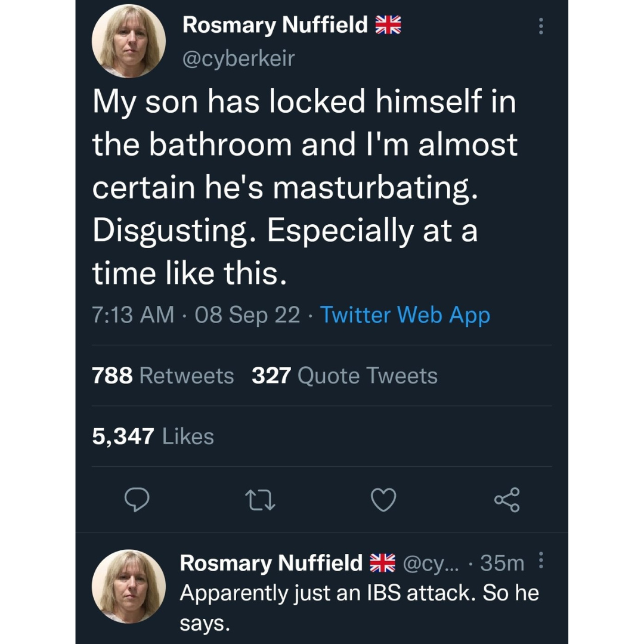644x644 pixels.
Task: Click the share icon
Action: click(507, 500)
